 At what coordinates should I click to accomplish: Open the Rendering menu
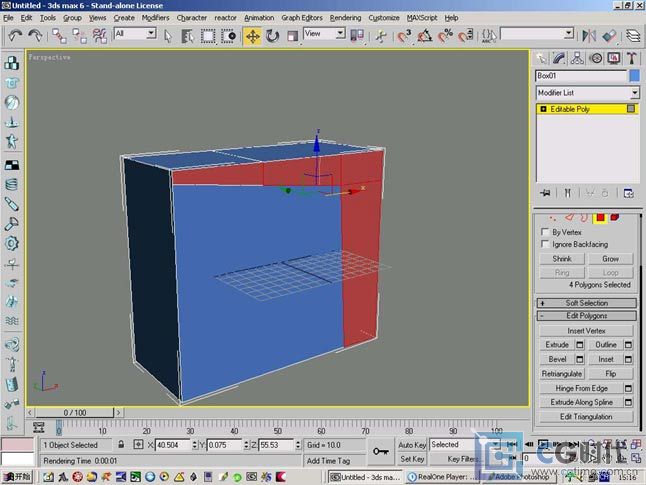(345, 18)
